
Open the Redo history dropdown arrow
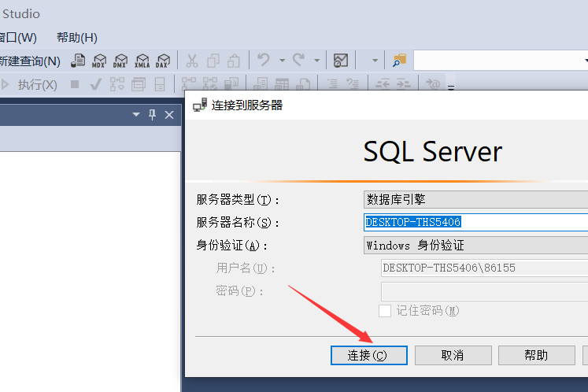pos(317,61)
